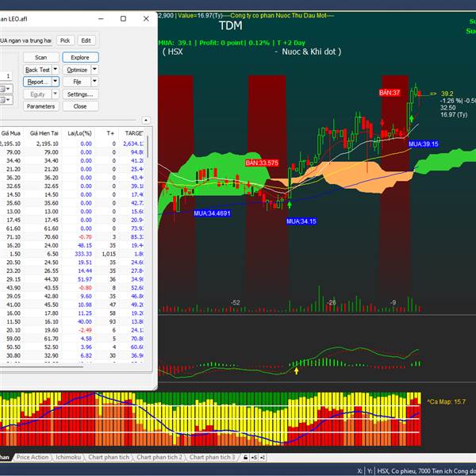Click the lock icon beside the chart tabs
Screen dimensions: 476x476
point(245,457)
